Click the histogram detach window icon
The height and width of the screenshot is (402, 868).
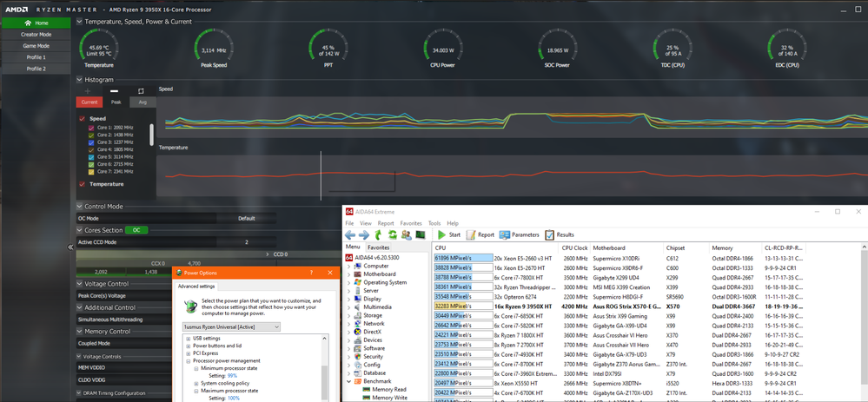tap(141, 90)
